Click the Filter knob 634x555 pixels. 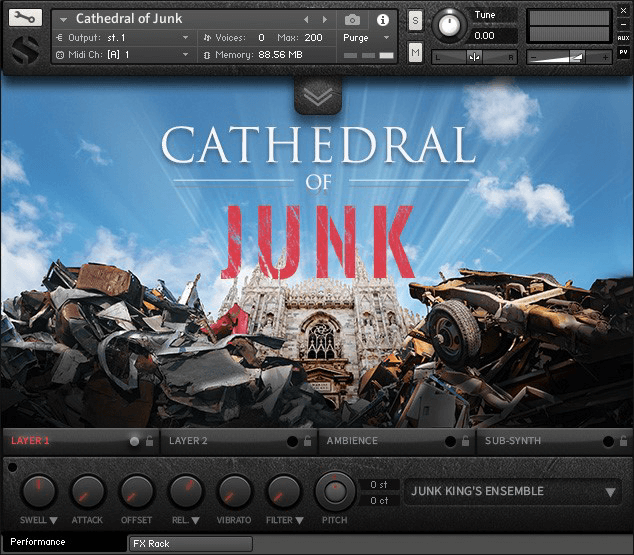284,491
